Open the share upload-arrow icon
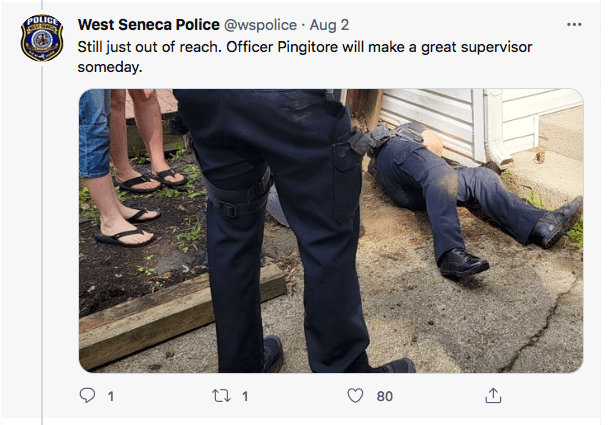Image resolution: width=611 pixels, height=425 pixels. [493, 395]
